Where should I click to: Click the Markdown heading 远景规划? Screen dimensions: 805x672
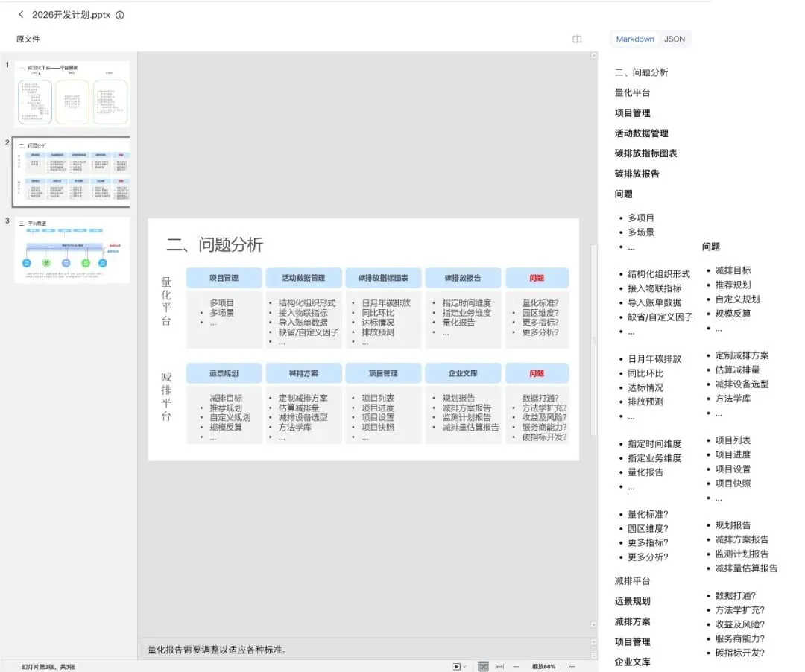tap(633, 601)
